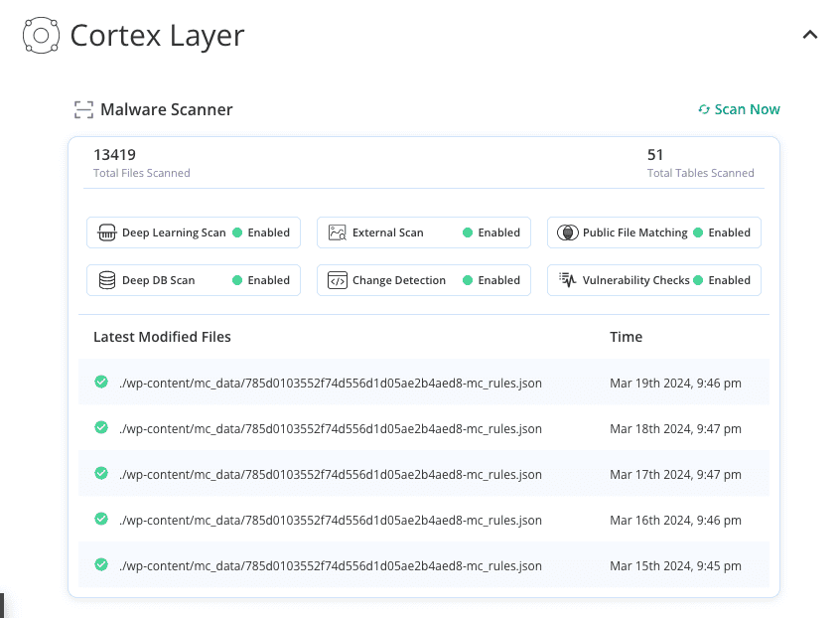840x618 pixels.
Task: Toggle Deep DB Scan enabled status dot
Action: (x=237, y=280)
